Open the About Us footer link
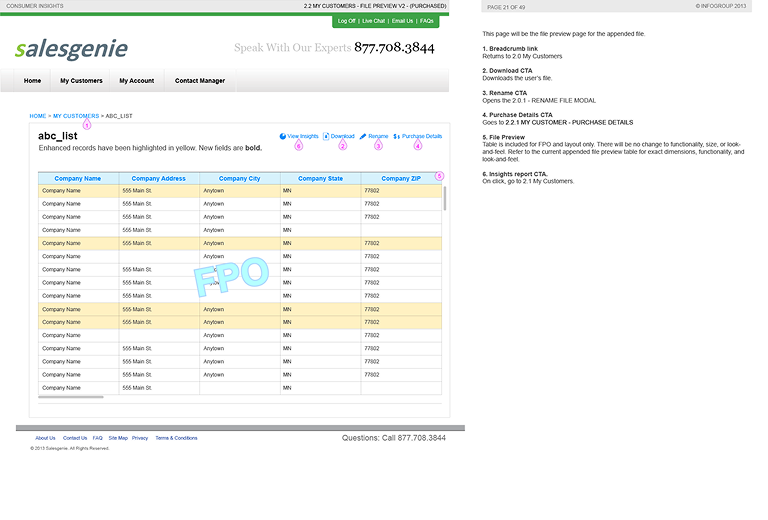 tap(45, 438)
